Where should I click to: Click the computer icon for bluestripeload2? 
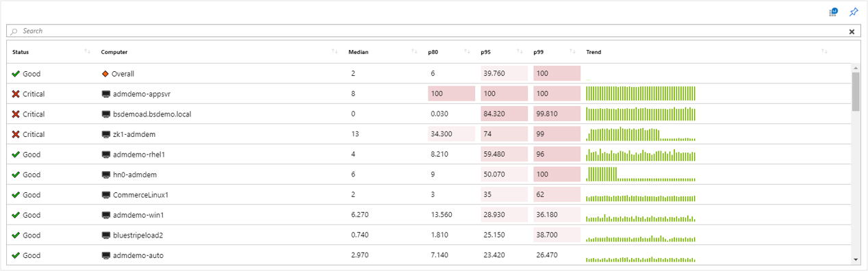[106, 235]
